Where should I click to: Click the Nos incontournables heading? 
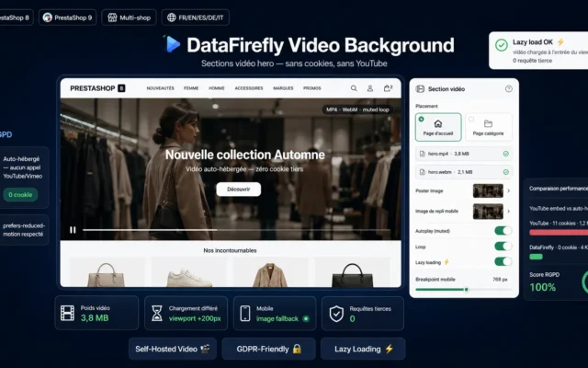231,250
